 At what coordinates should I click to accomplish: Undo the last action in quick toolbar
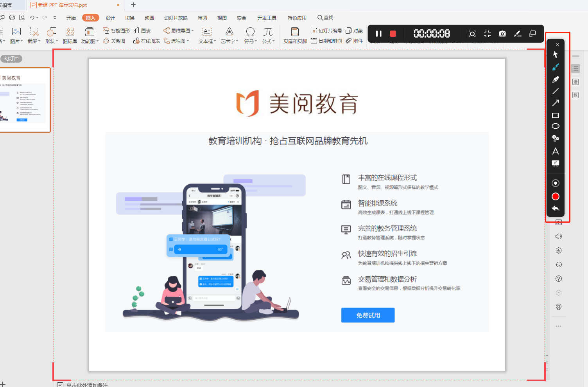32,18
